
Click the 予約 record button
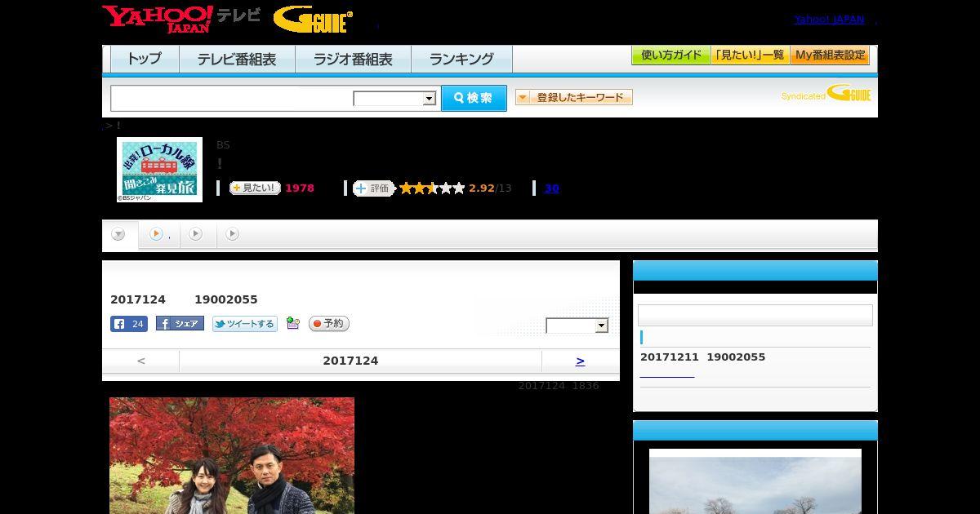[329, 324]
